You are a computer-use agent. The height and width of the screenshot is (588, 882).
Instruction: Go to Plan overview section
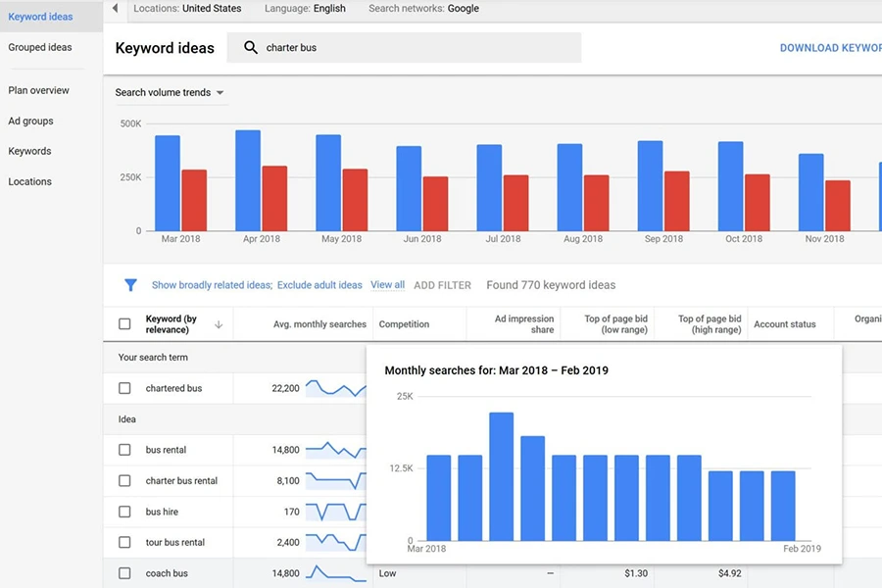pyautogui.click(x=39, y=90)
